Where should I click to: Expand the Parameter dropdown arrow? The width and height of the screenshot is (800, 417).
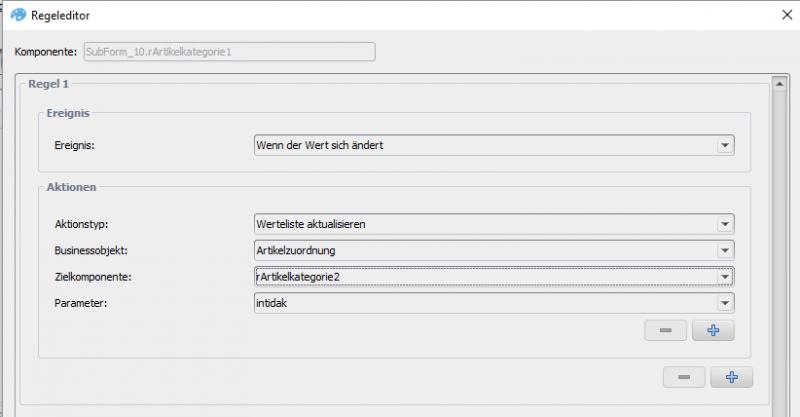click(x=724, y=303)
